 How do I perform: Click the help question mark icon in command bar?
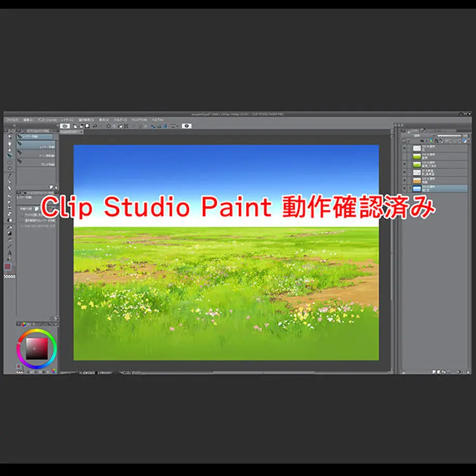[x=186, y=126]
